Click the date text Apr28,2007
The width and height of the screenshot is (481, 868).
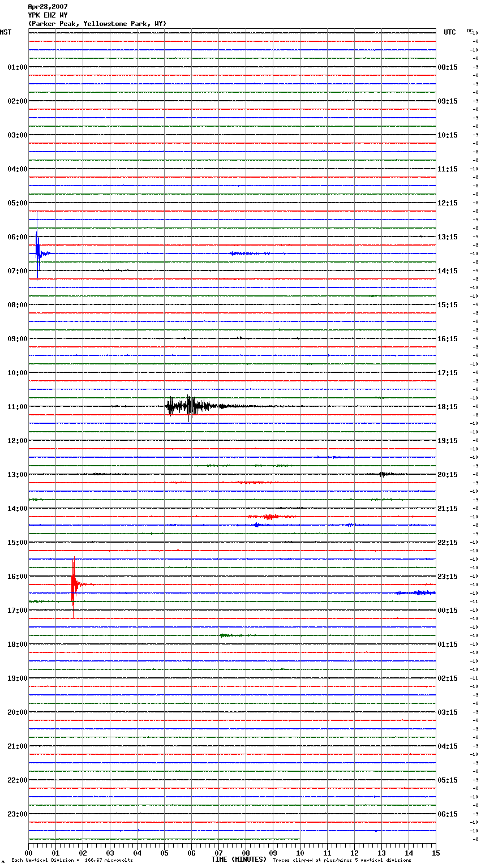point(48,7)
